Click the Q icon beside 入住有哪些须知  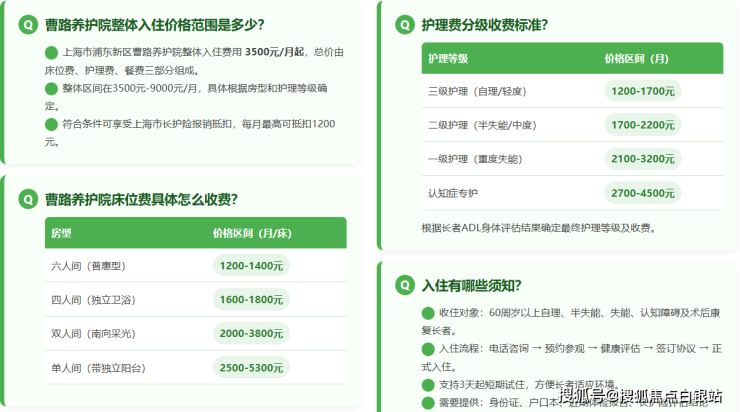coord(405,285)
